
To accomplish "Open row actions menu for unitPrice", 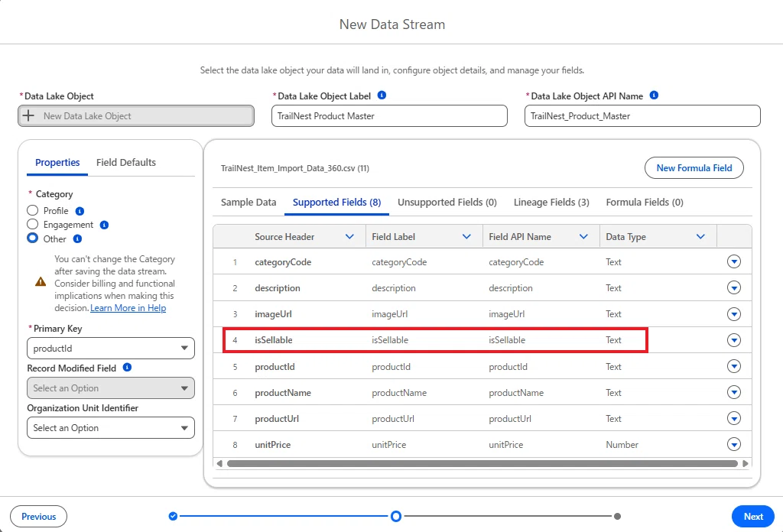I will point(733,444).
